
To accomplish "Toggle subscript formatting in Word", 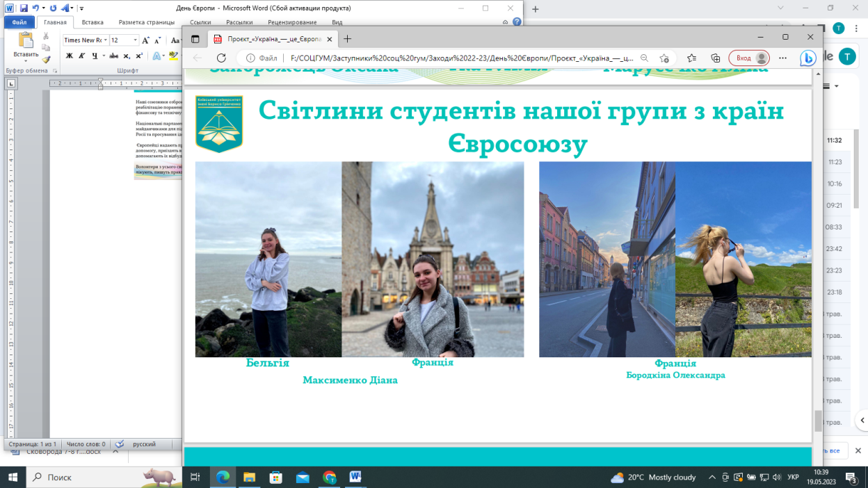I will click(x=127, y=56).
